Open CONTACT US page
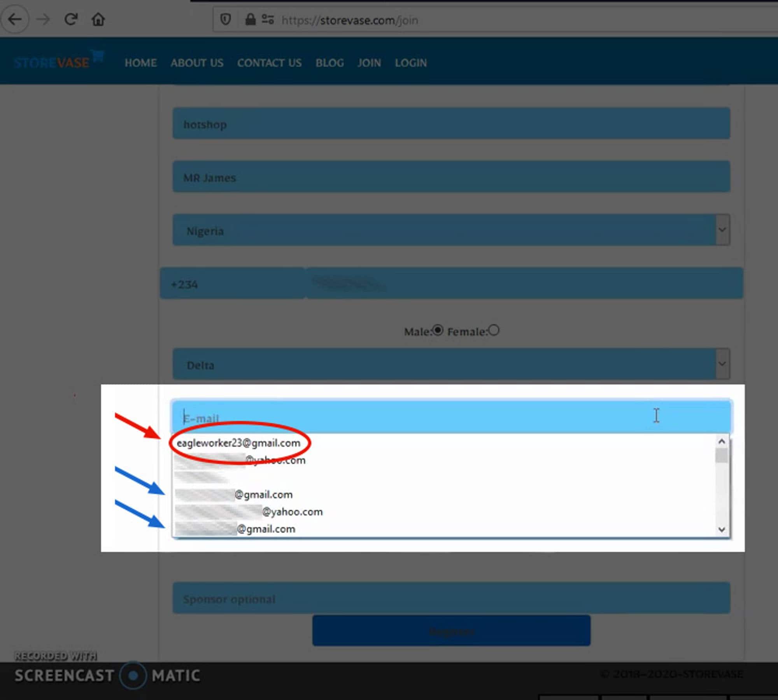This screenshot has width=778, height=700. [269, 63]
